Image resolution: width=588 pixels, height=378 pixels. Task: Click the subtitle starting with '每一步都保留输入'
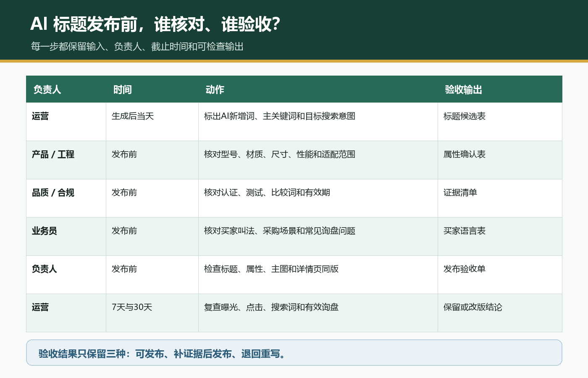(x=137, y=46)
